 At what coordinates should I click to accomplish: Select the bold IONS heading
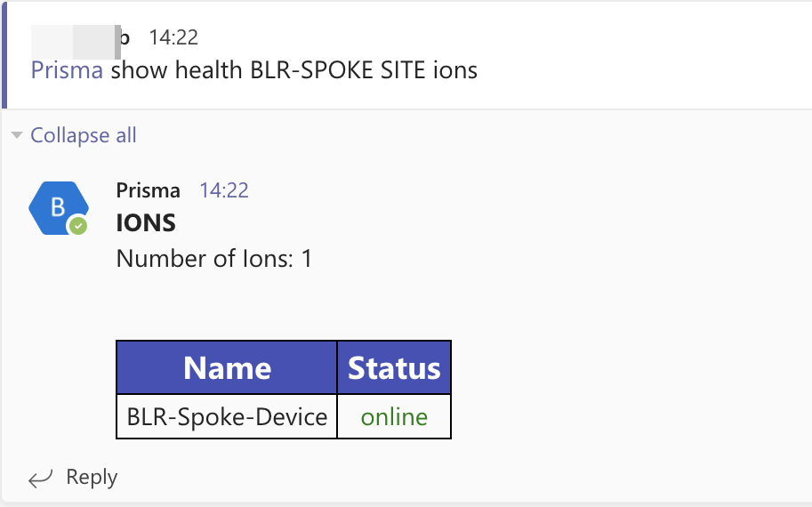pyautogui.click(x=146, y=223)
